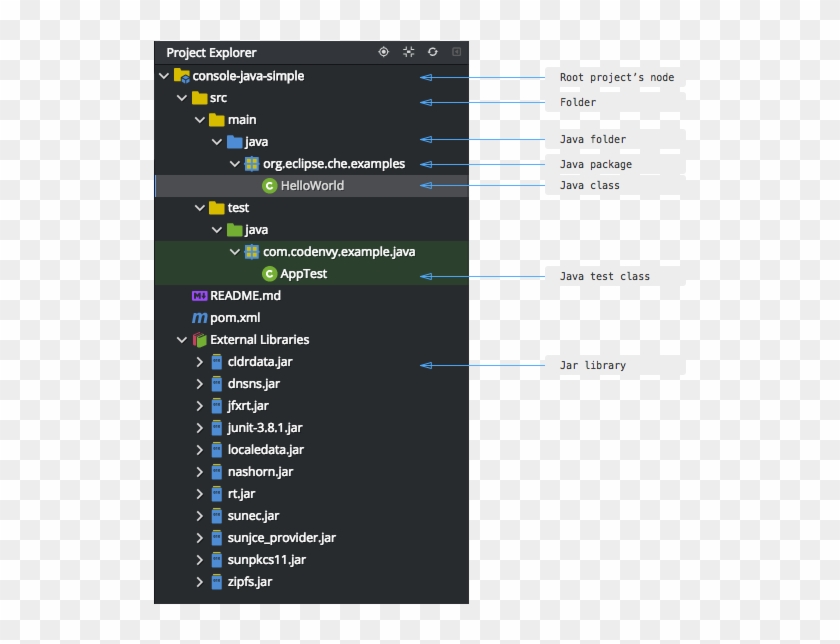Collapse the java folder under main
Image resolution: width=840 pixels, height=644 pixels.
coord(216,142)
